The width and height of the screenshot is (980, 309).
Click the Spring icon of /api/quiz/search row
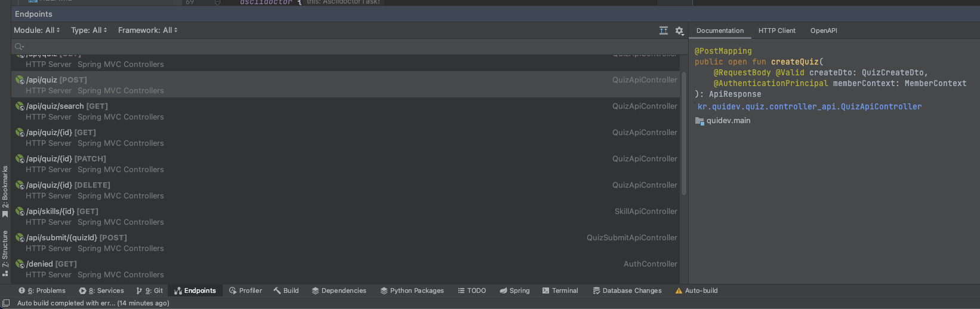point(20,106)
